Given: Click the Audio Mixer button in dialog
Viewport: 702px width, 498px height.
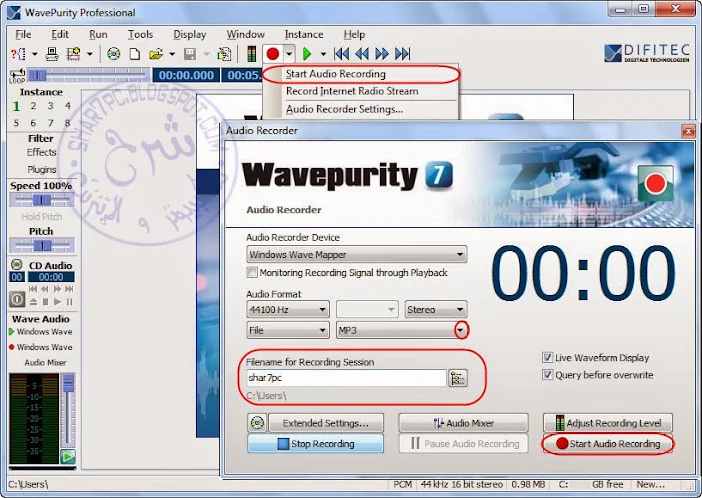Looking at the screenshot, I should pyautogui.click(x=463, y=423).
